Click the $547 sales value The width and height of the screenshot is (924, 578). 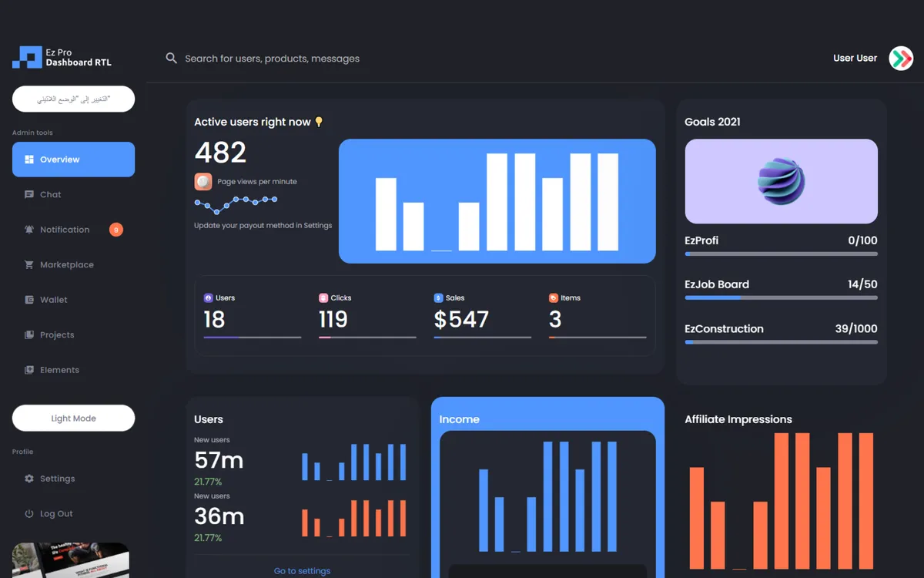(461, 319)
